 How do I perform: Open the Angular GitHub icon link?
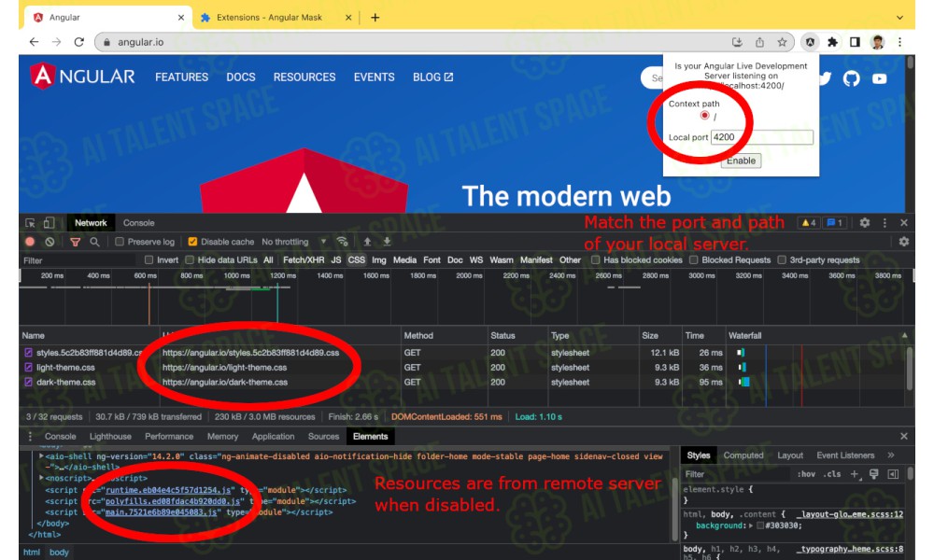point(852,78)
